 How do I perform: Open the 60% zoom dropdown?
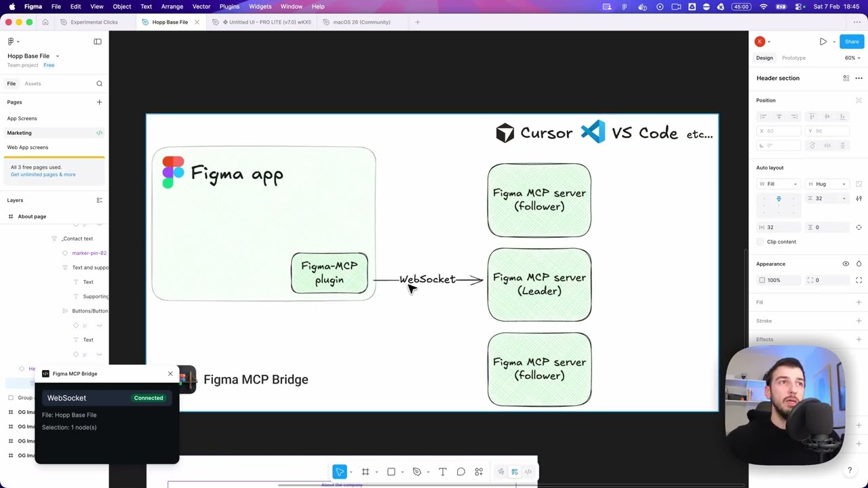(x=852, y=58)
